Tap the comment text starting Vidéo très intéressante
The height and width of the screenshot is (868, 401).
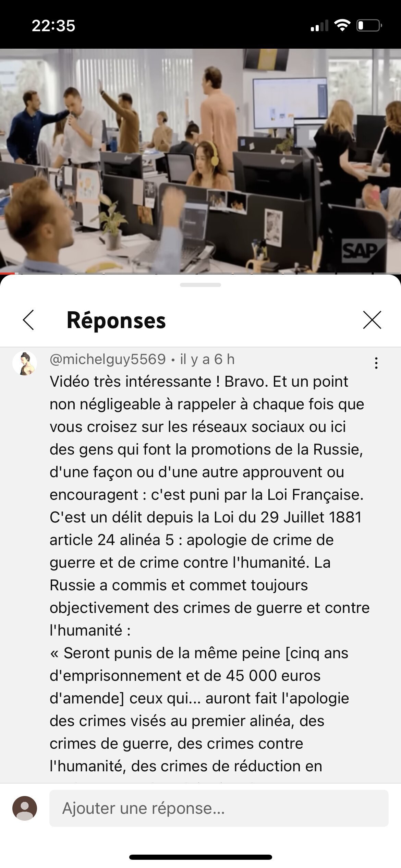click(x=210, y=506)
